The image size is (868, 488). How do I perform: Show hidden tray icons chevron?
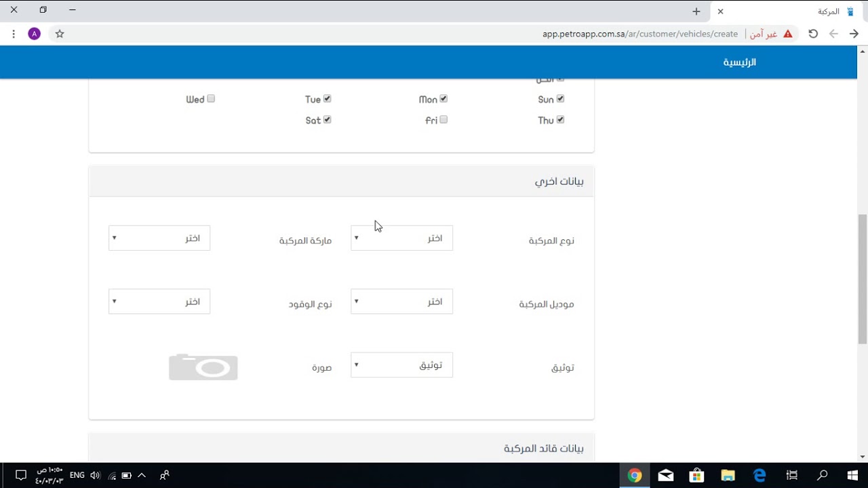(142, 475)
